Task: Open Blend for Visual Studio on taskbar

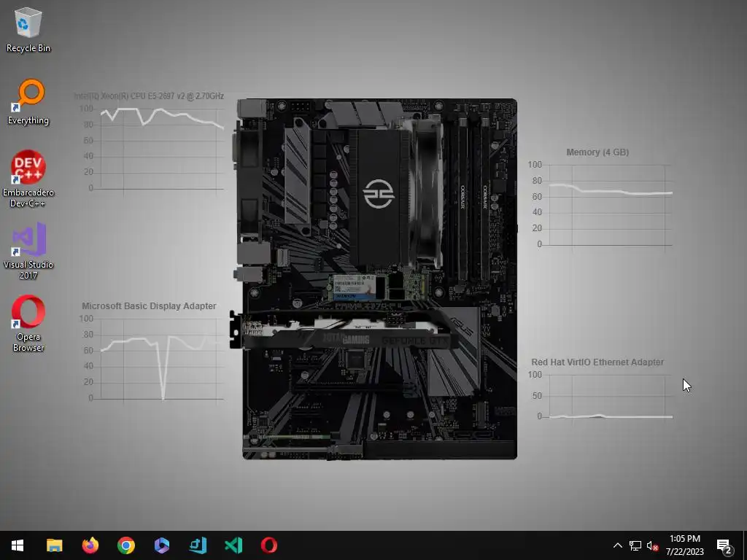Action: point(197,545)
